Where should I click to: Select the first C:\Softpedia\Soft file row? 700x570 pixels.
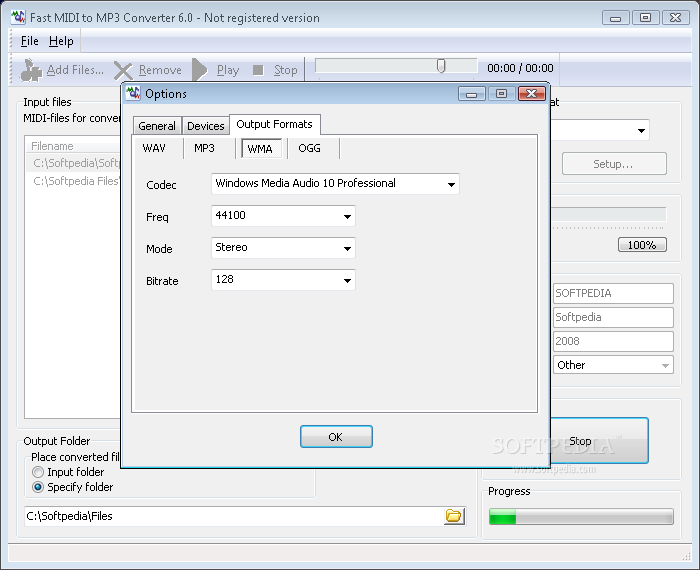pyautogui.click(x=73, y=163)
